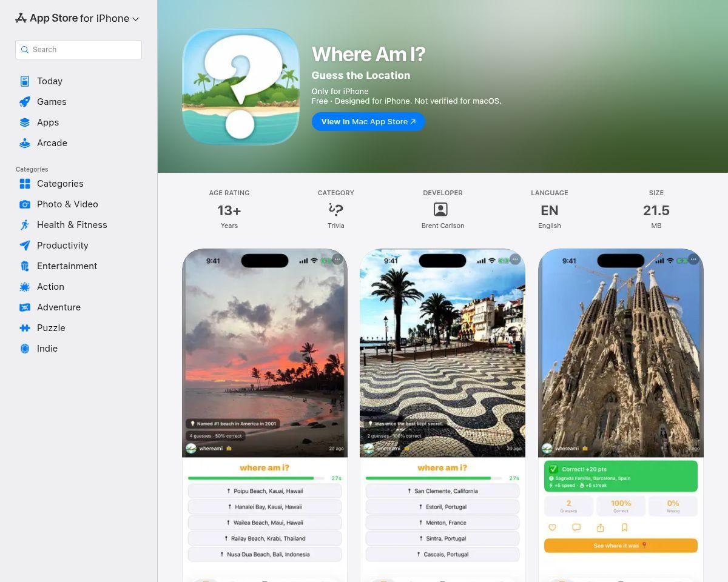Image resolution: width=728 pixels, height=582 pixels.
Task: Browse the Puzzle category
Action: coord(51,328)
